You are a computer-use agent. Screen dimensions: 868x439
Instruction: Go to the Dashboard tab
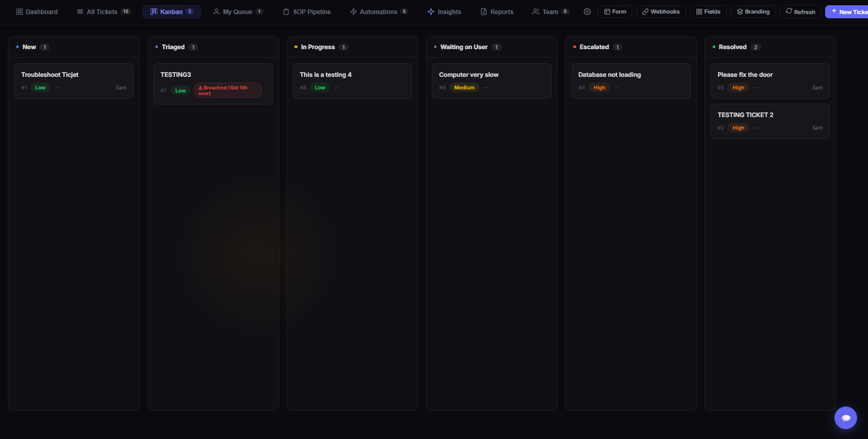click(x=37, y=11)
